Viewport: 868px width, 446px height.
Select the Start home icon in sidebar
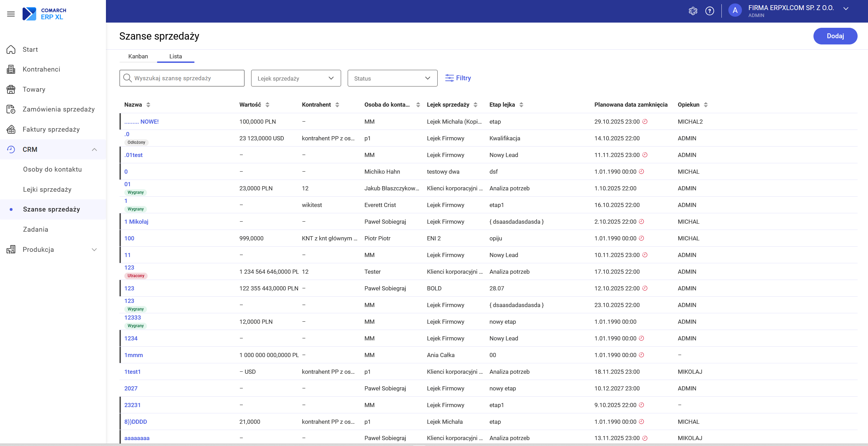coord(11,49)
